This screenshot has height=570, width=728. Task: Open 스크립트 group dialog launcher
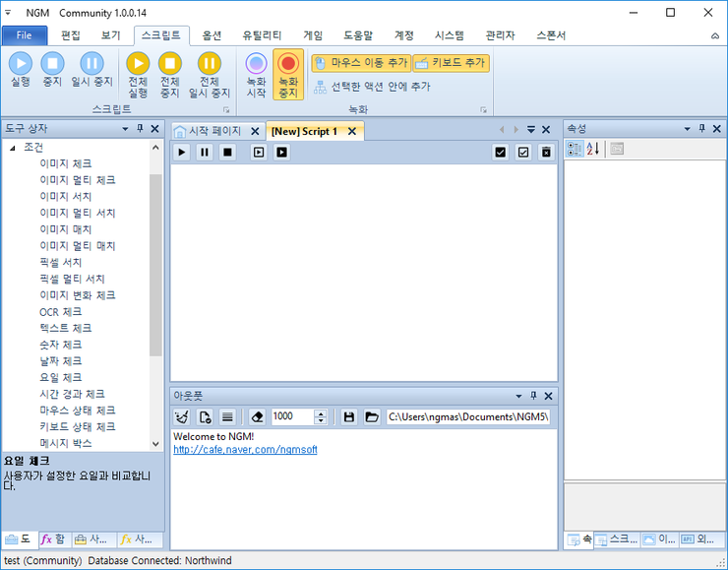pyautogui.click(x=226, y=110)
